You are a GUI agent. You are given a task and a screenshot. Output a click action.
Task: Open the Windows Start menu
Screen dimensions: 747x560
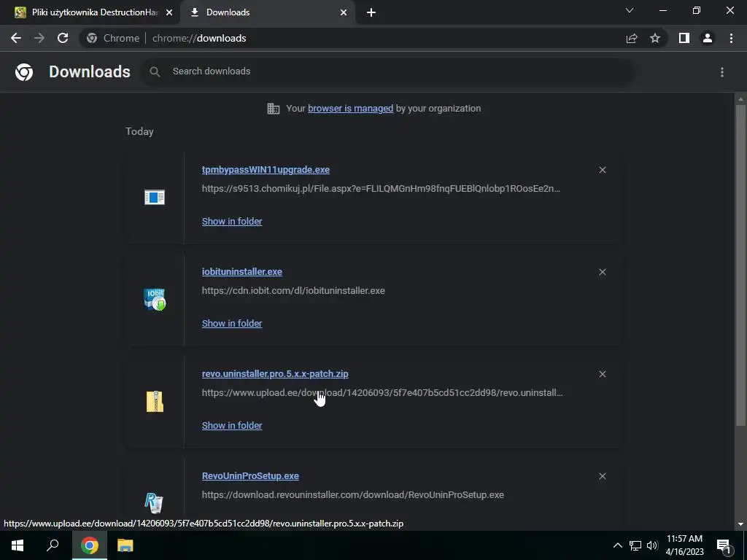point(18,545)
